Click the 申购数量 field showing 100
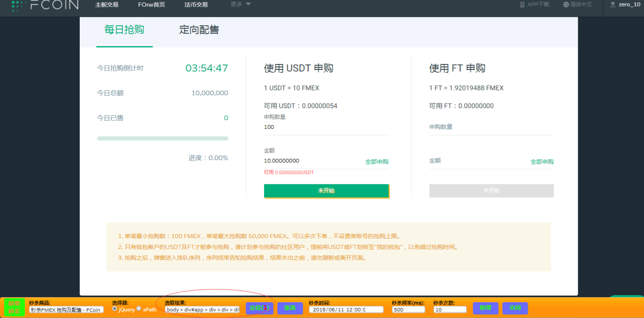The height and width of the screenshot is (318, 644). [326, 127]
